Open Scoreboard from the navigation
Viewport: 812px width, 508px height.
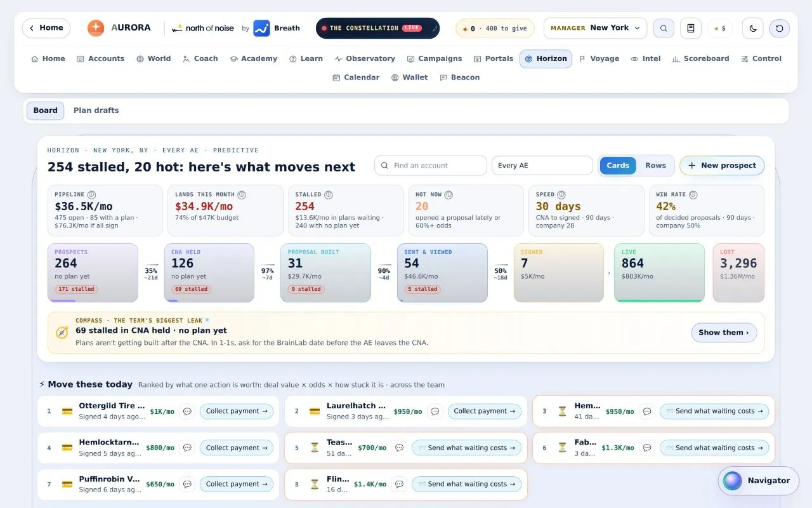(701, 58)
